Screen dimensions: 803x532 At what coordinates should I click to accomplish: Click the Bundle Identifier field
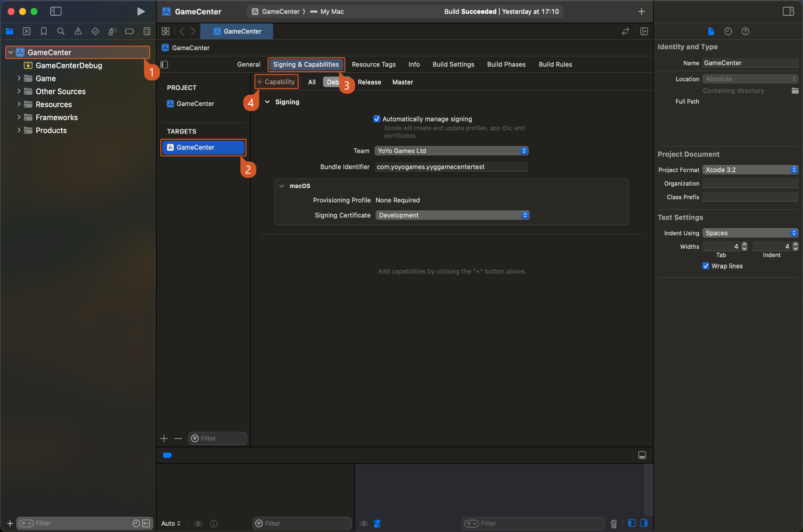[x=451, y=167]
